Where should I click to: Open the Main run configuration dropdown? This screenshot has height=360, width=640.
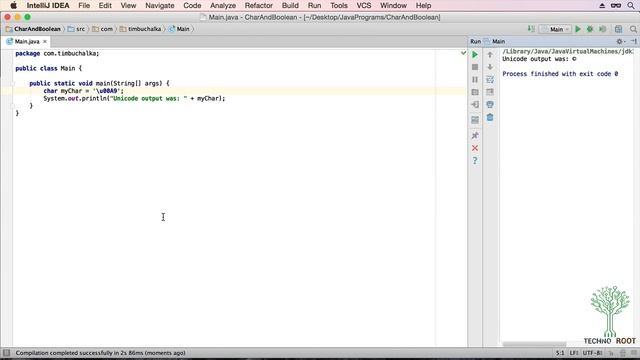point(556,29)
